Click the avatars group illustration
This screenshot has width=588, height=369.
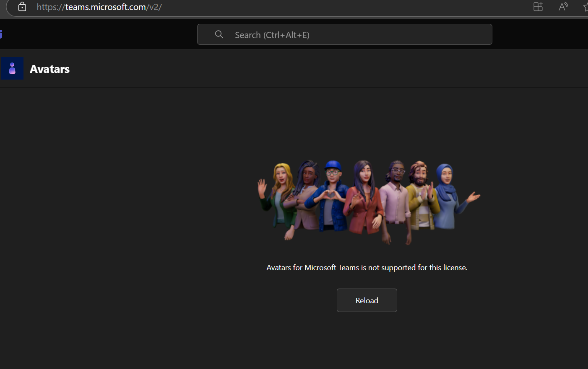click(369, 202)
